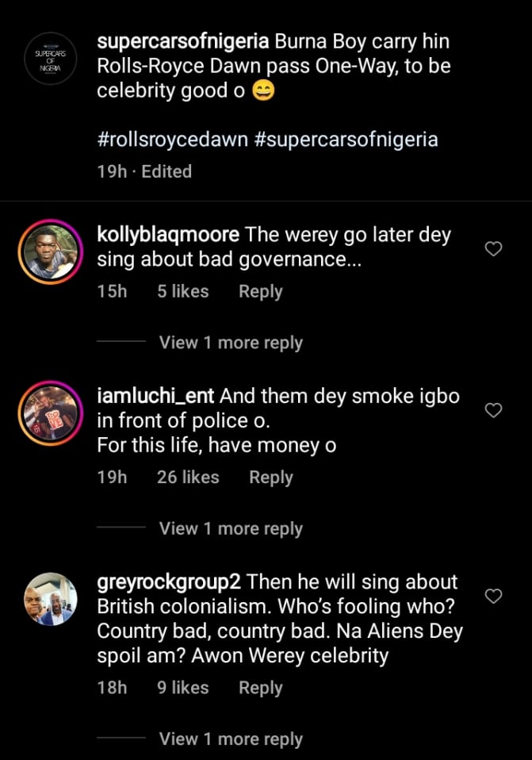The width and height of the screenshot is (532, 760).
Task: Tap greyrockgroup2's profile photo
Action: [49, 598]
